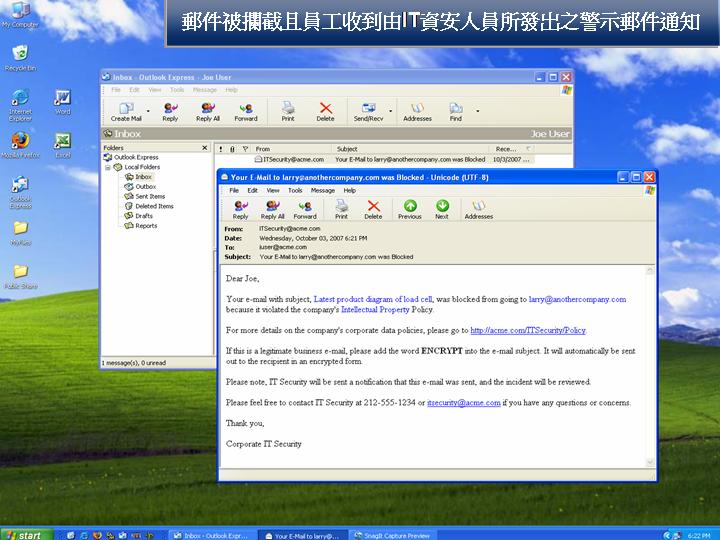Viewport: 720px width, 540px height.
Task: Select Outbox folder in tree
Action: 141,186
